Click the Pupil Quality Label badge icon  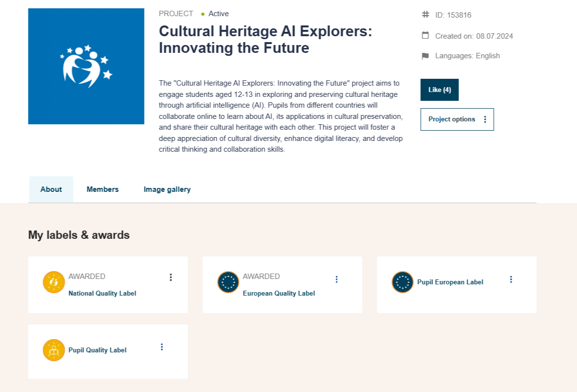click(54, 350)
